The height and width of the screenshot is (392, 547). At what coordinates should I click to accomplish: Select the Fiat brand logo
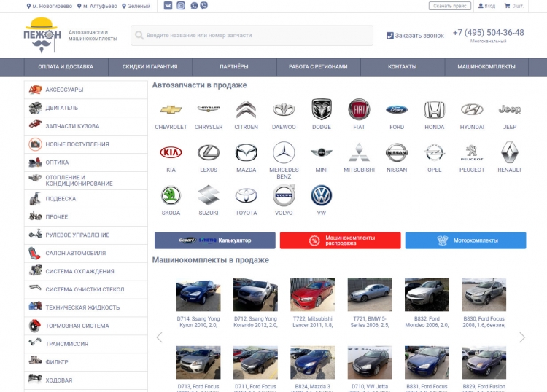pyautogui.click(x=359, y=109)
